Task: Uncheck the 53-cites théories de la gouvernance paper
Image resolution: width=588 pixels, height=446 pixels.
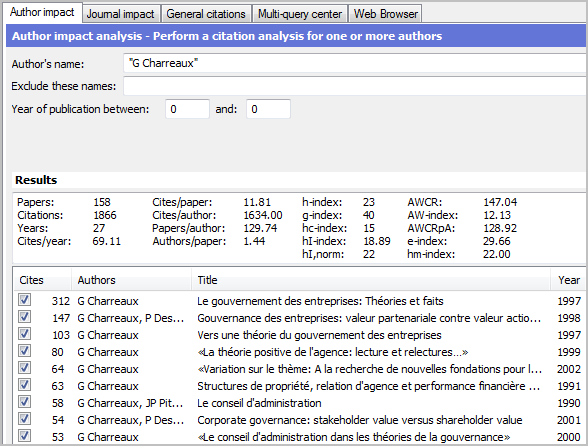Action: tap(24, 436)
